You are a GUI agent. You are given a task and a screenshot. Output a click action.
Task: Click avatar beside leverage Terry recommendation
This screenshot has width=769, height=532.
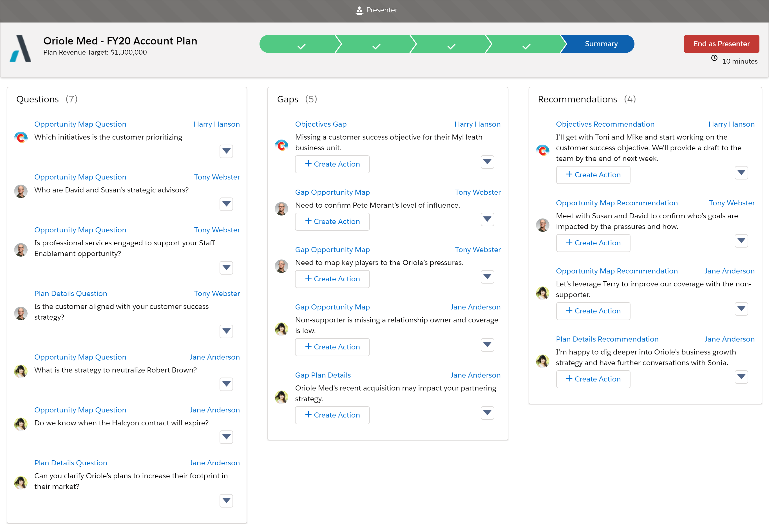point(543,293)
